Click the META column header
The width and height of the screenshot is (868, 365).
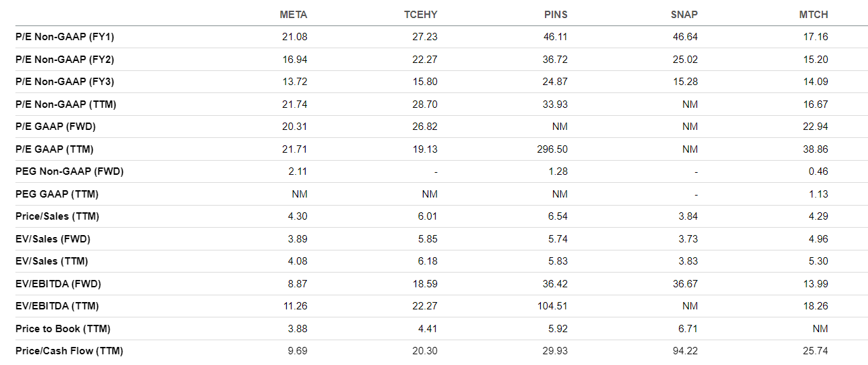click(294, 15)
